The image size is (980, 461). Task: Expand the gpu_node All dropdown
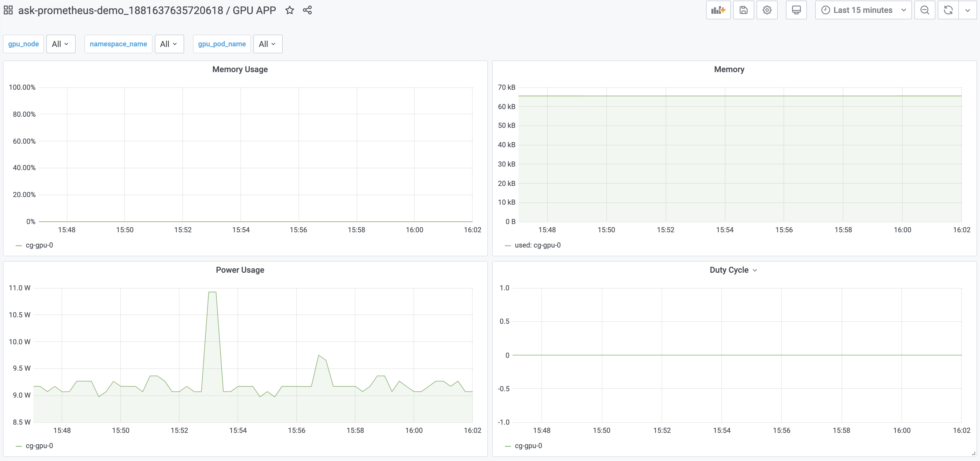click(60, 44)
